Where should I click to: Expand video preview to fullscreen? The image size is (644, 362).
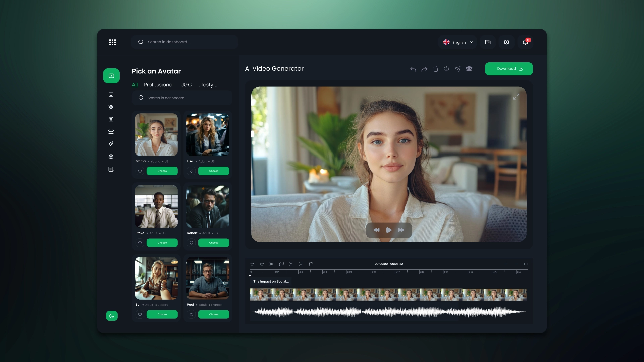[x=516, y=97]
